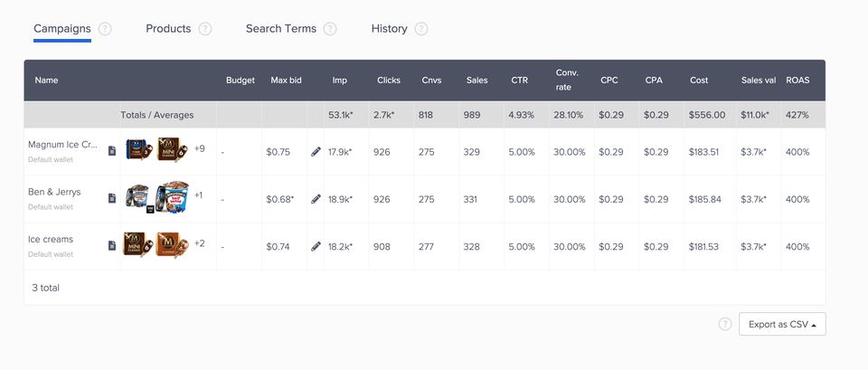Select $0.75 max bid value
Screen dimensions: 868x370
pyautogui.click(x=278, y=152)
